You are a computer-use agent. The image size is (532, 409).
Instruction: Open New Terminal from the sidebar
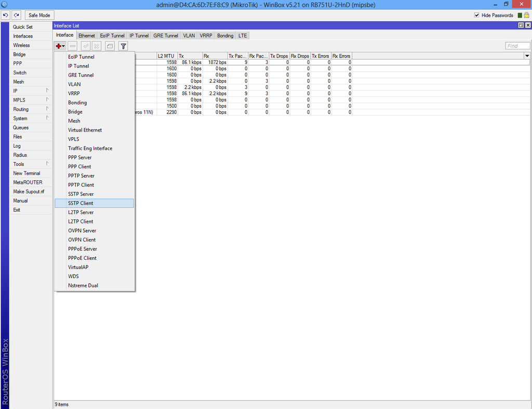coord(26,173)
